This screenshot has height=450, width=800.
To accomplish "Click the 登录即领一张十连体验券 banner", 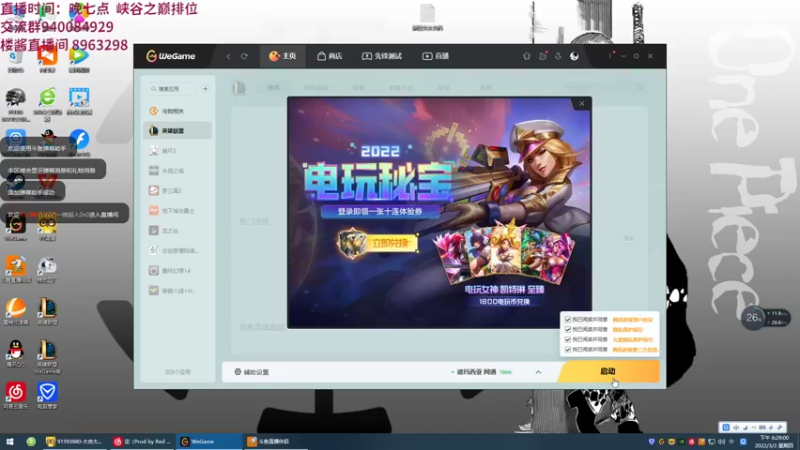I will 380,211.
